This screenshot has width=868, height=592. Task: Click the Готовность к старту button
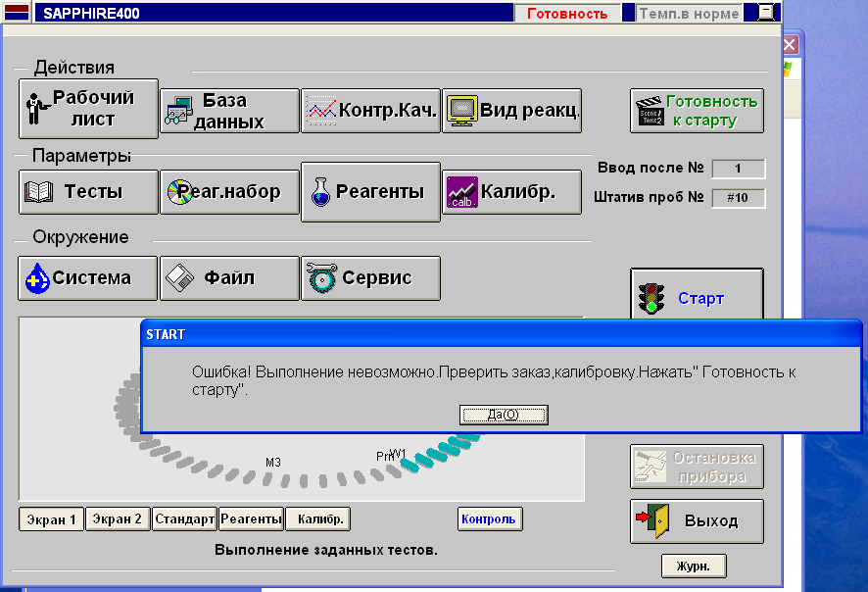tap(697, 111)
